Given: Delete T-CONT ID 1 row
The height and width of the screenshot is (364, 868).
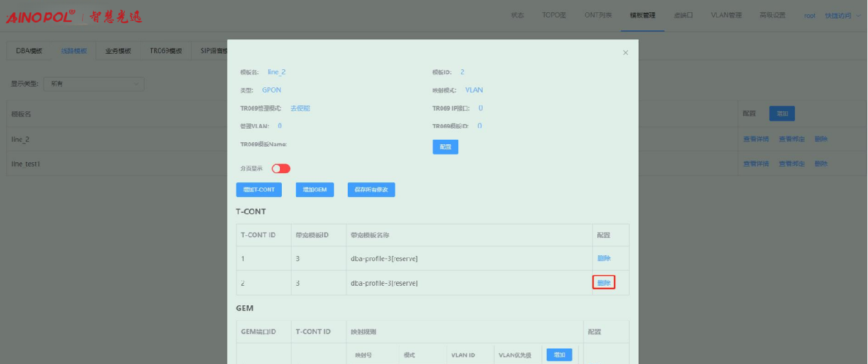Looking at the screenshot, I should click(604, 259).
